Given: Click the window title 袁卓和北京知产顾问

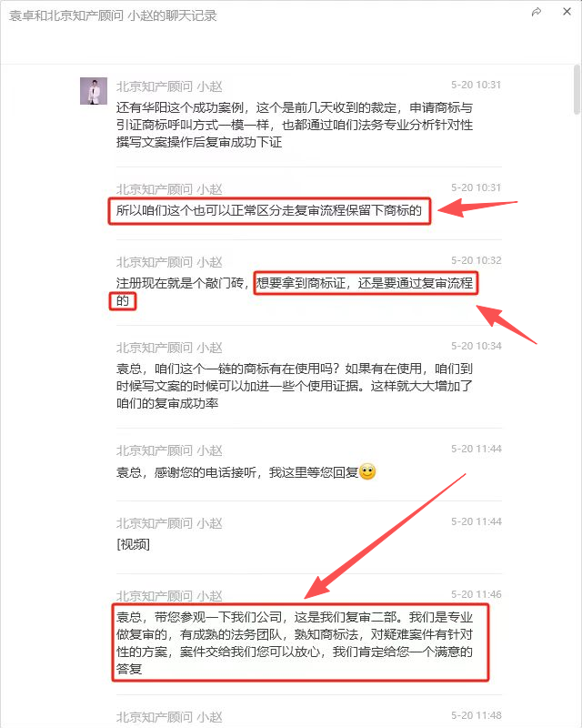Looking at the screenshot, I should coord(113,15).
